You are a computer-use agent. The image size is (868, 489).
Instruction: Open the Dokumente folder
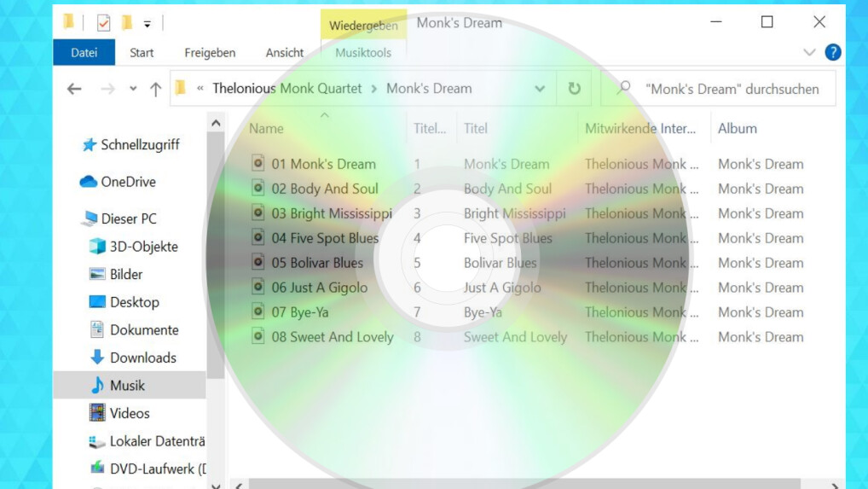(x=144, y=330)
